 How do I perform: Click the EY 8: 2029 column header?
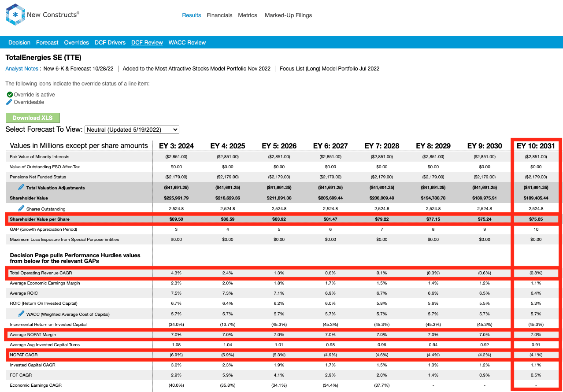point(433,146)
